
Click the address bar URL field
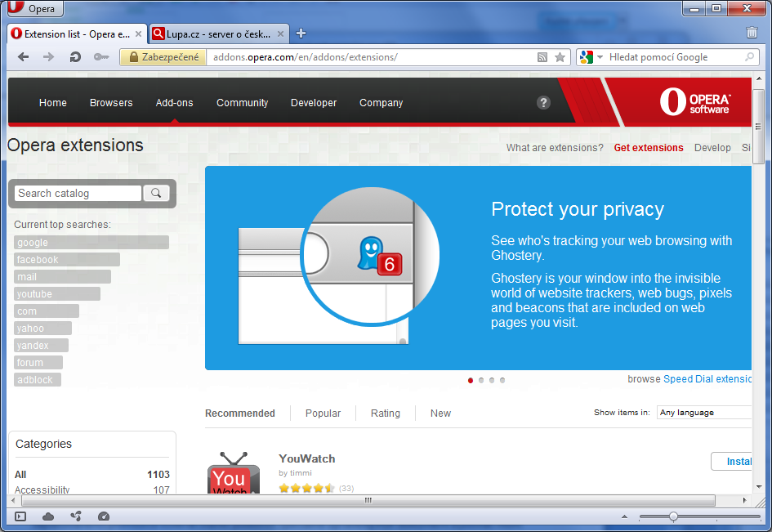click(x=369, y=57)
